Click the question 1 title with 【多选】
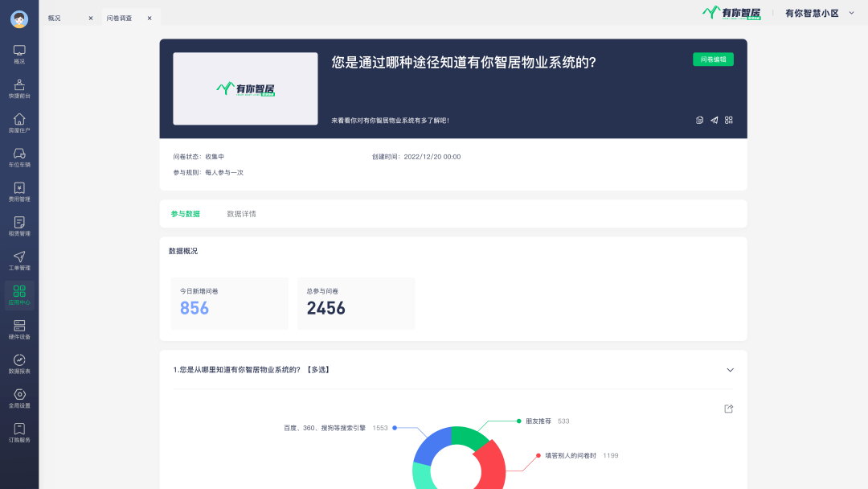The image size is (868, 489). [252, 370]
